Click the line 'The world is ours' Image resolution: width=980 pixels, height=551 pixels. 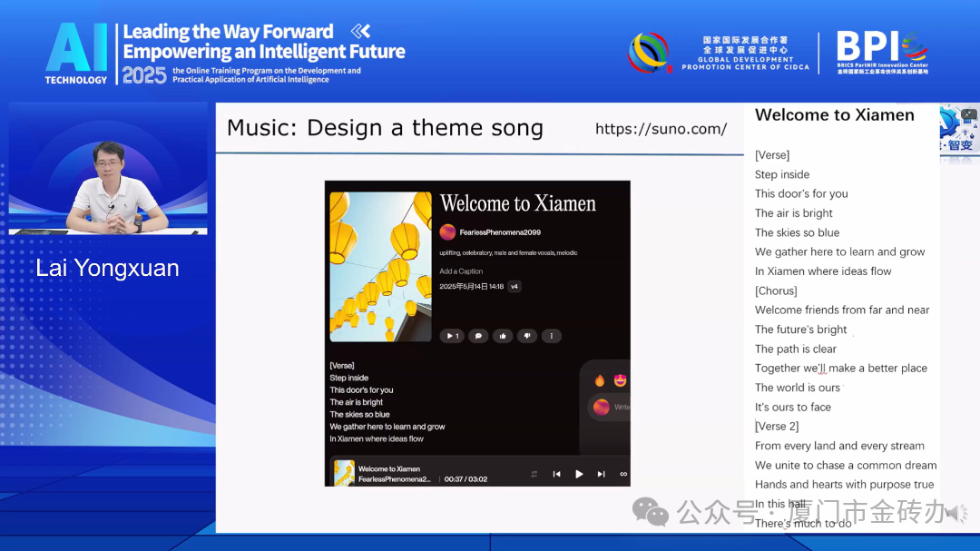(798, 388)
